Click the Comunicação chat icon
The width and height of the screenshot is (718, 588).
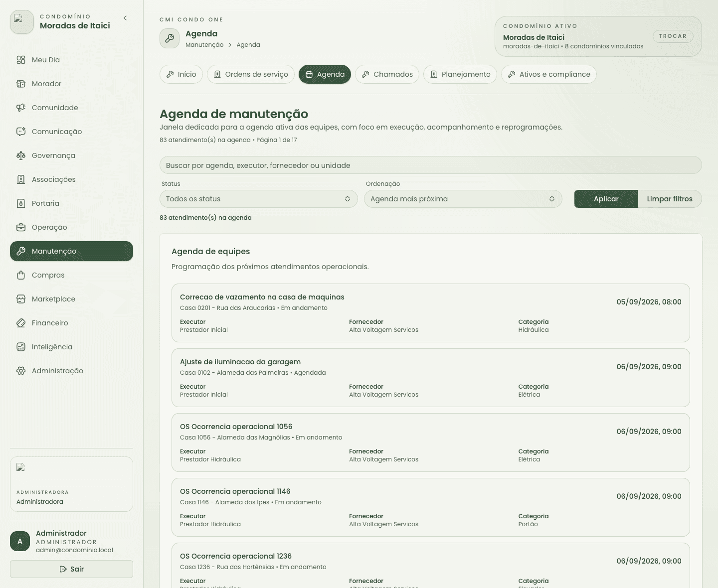point(21,132)
